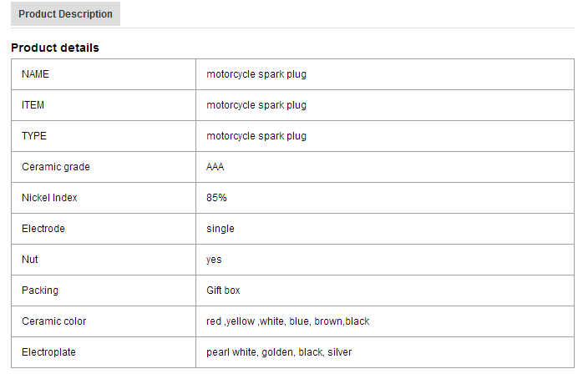Viewport: 588px width, 374px height.
Task: Select the TYPE label cell
Action: (33, 136)
